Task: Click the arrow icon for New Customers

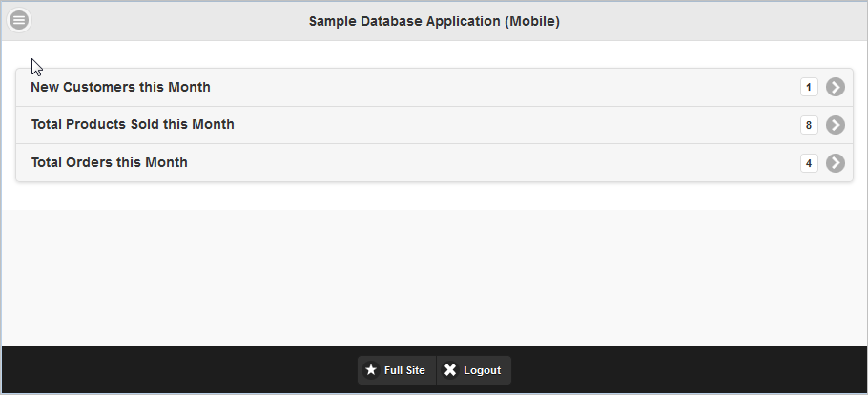Action: 836,88
